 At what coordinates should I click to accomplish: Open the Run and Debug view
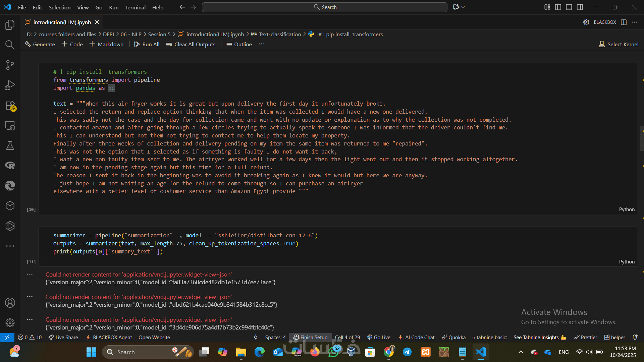10,85
